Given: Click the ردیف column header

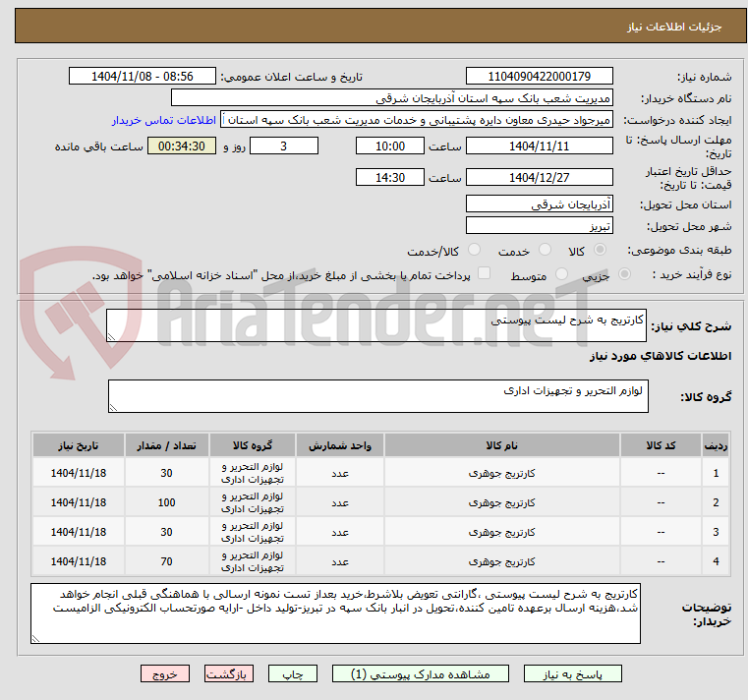Looking at the screenshot, I should point(716,445).
